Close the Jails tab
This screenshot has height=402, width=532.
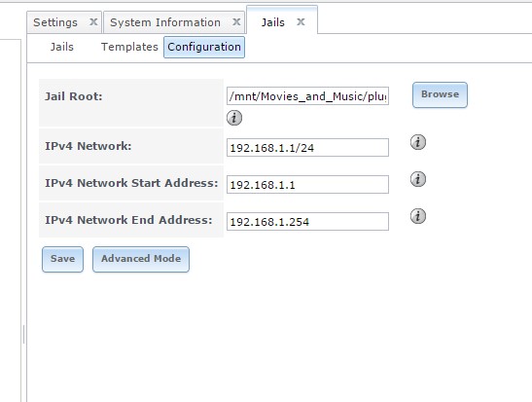[x=301, y=22]
